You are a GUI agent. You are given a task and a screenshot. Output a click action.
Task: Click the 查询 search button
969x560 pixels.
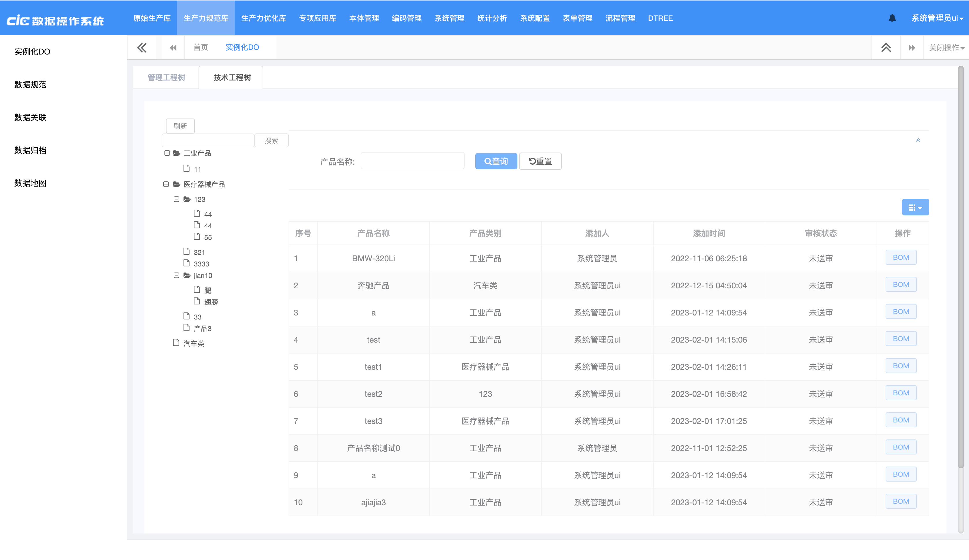coord(496,161)
